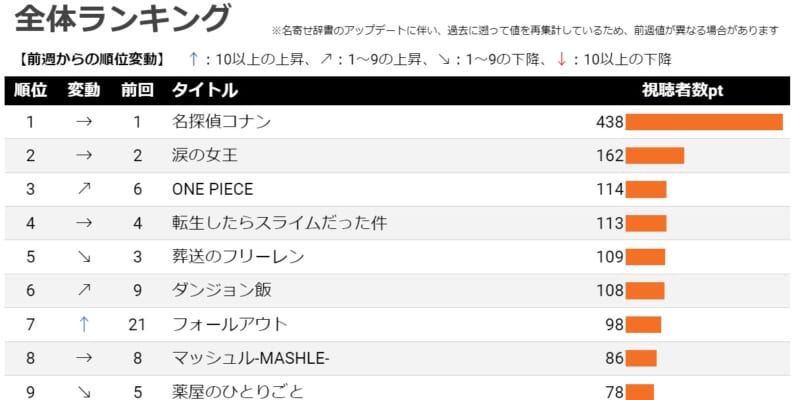This screenshot has width=800, height=400.
Task: Click the right arrow in 名探偵コナン row
Action: [x=84, y=122]
